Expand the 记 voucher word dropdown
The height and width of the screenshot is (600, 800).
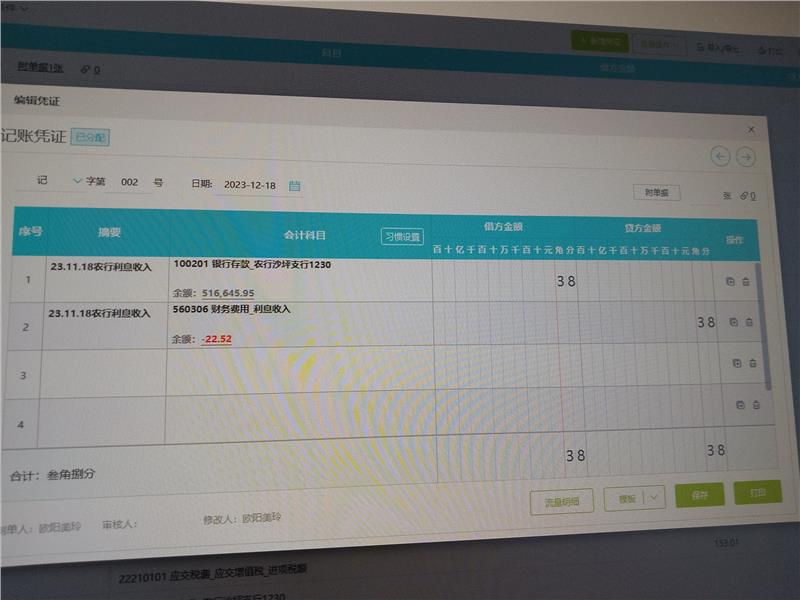(x=78, y=182)
